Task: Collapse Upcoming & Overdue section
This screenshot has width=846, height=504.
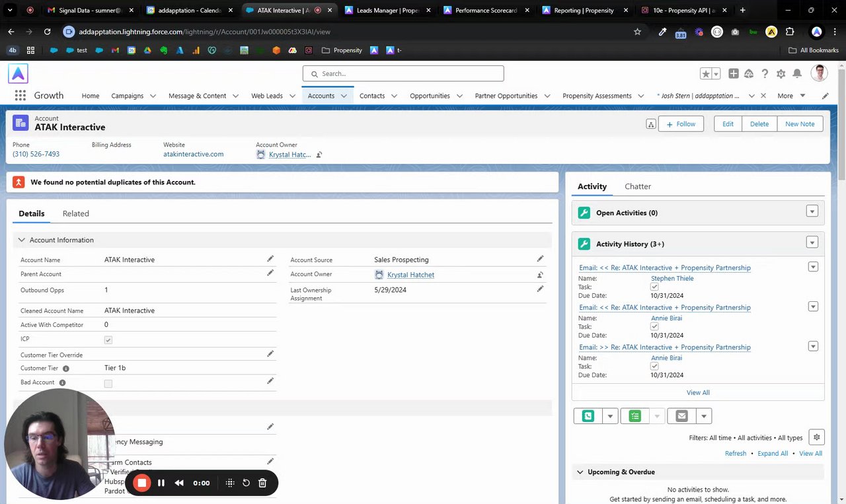Action: (580, 472)
